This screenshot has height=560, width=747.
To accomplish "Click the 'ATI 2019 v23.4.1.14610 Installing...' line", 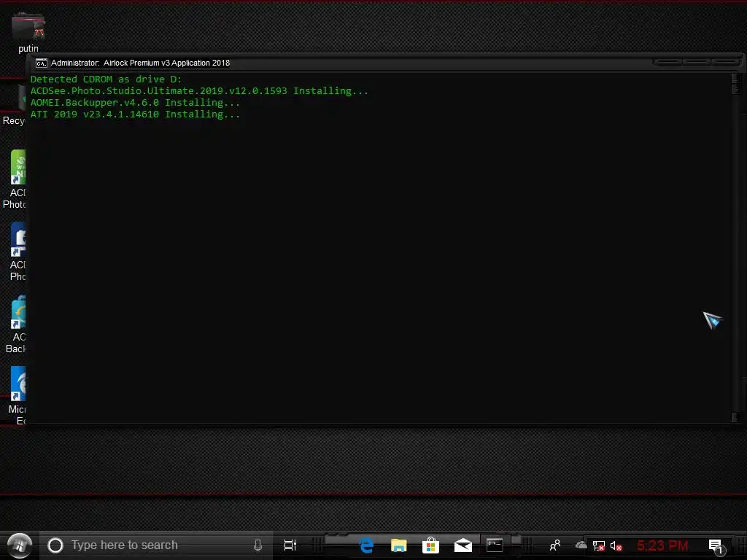I will [x=135, y=114].
